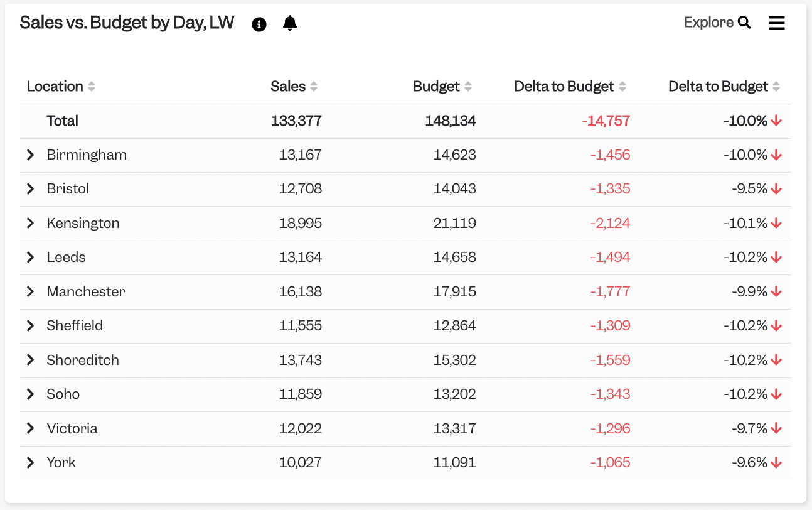Sort the first Delta to Budget column
The width and height of the screenshot is (812, 510).
622,87
